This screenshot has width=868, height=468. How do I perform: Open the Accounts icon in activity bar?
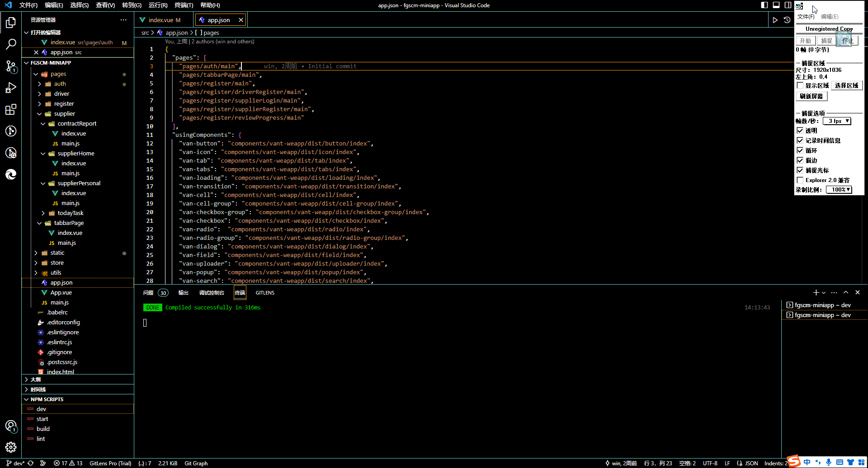[x=11, y=426]
